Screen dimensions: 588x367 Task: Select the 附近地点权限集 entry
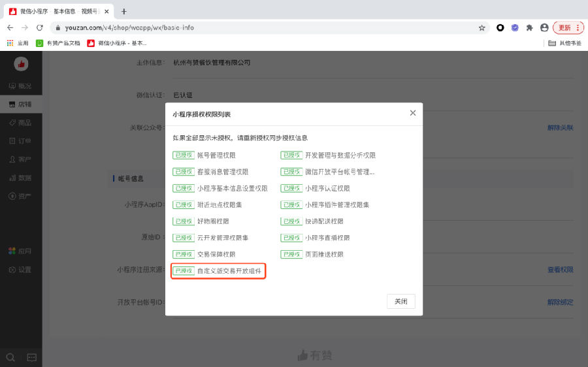(x=220, y=204)
